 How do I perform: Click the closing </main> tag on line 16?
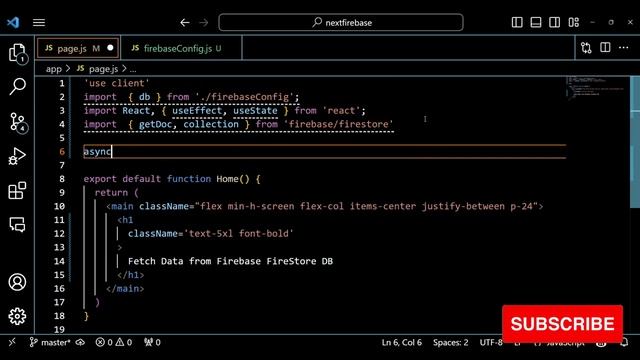[x=125, y=289]
